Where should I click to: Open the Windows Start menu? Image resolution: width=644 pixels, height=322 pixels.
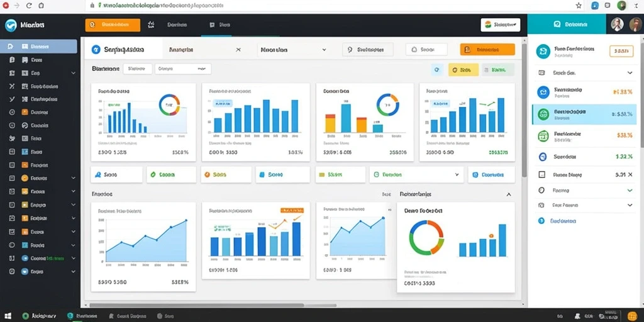tap(8, 316)
